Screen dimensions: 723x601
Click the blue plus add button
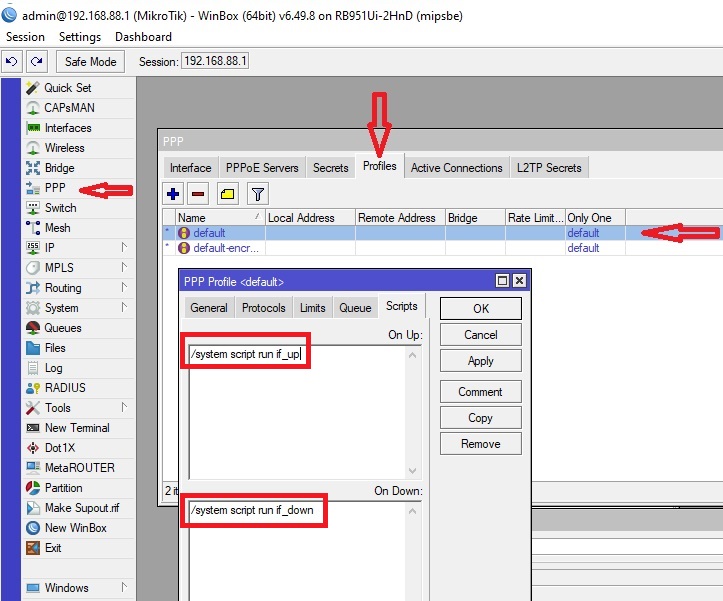(x=174, y=194)
